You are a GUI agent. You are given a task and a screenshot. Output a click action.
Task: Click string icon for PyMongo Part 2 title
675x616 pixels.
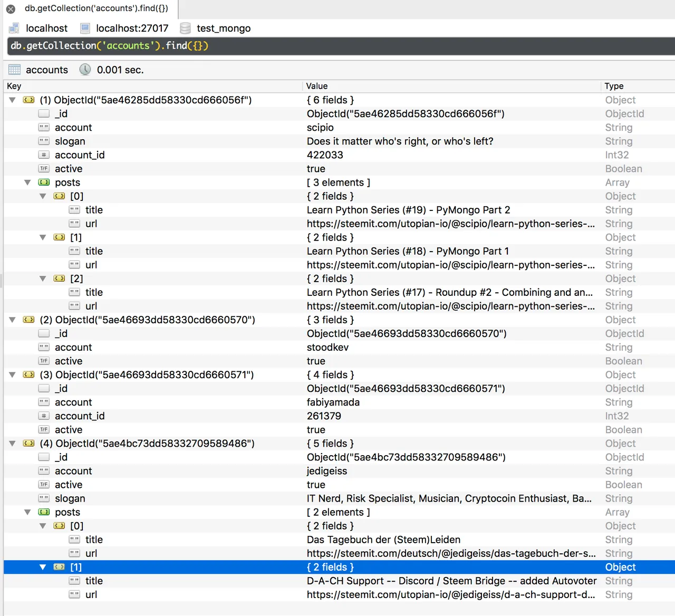[x=74, y=210]
